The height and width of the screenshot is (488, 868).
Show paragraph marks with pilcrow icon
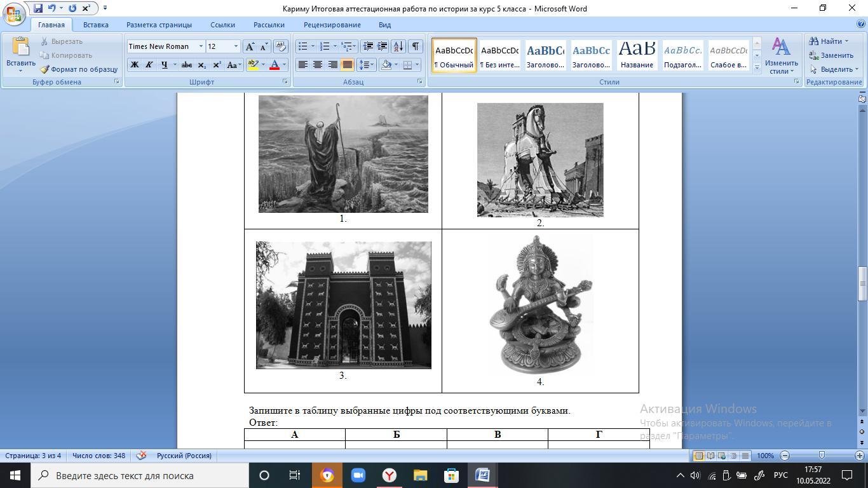pos(415,46)
